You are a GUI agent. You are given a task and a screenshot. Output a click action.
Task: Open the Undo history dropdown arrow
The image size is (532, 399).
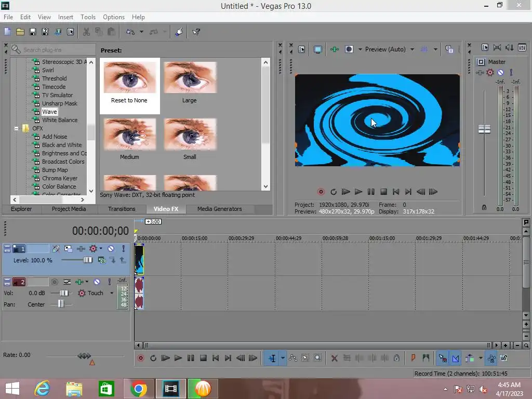(141, 32)
